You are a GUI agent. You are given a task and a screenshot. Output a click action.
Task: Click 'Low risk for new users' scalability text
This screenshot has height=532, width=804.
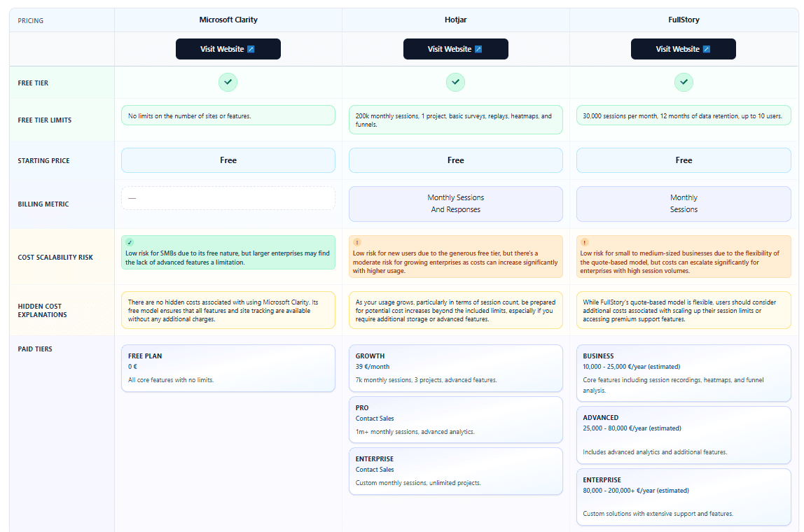point(455,262)
